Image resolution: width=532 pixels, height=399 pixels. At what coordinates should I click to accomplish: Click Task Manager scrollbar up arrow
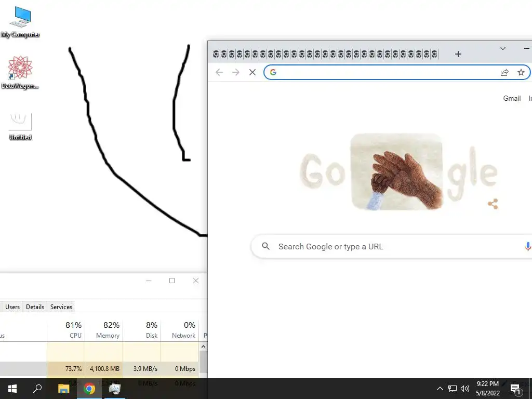tap(203, 347)
